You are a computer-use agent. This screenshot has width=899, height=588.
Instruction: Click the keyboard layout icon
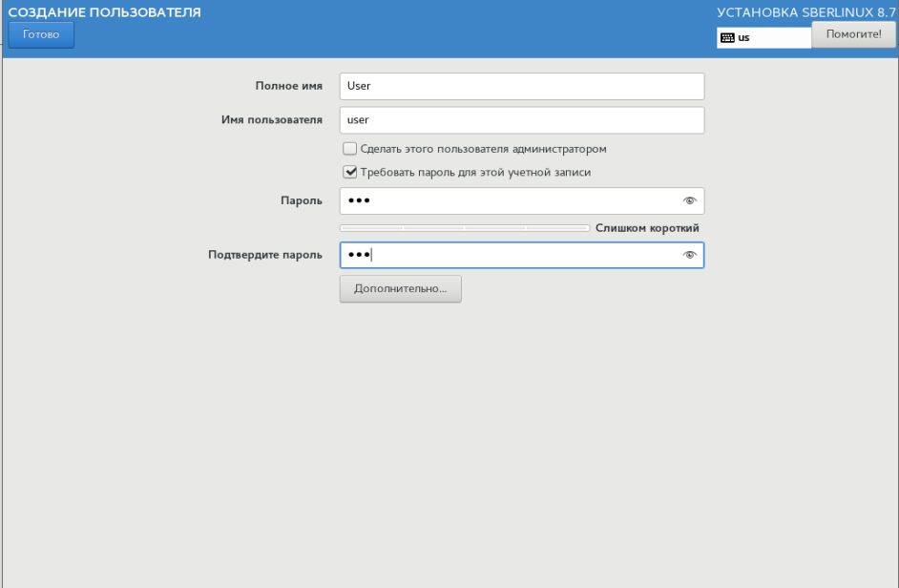(727, 38)
